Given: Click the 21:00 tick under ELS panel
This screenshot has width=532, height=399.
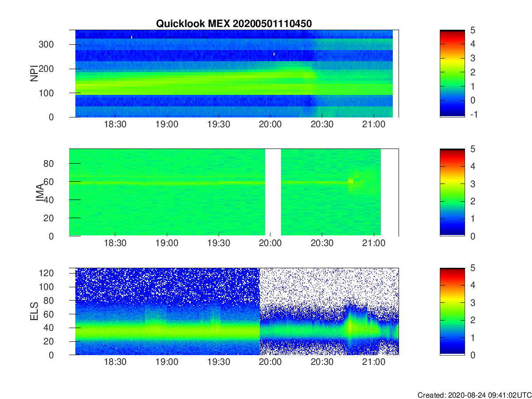Looking at the screenshot, I should 374,362.
